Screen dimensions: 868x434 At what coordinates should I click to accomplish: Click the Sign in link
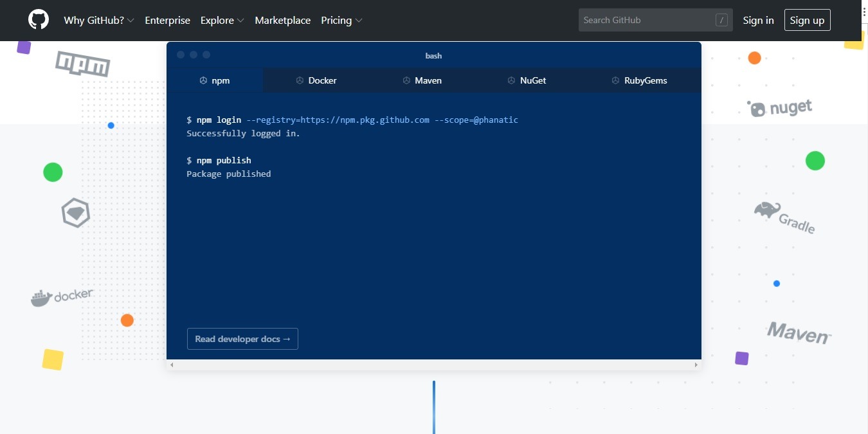758,20
